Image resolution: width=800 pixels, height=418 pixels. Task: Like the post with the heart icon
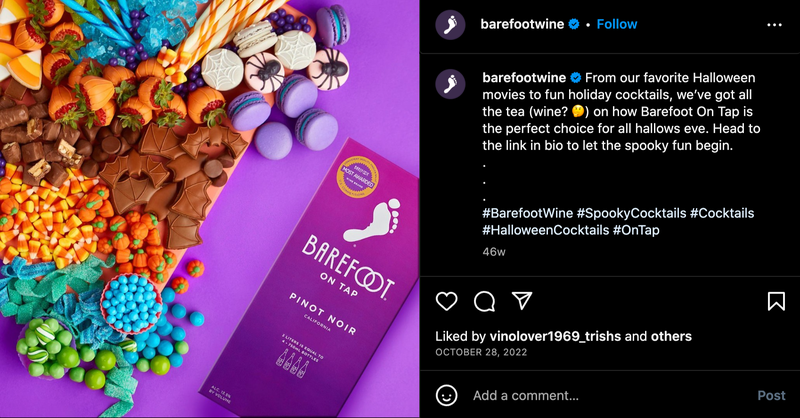446,301
